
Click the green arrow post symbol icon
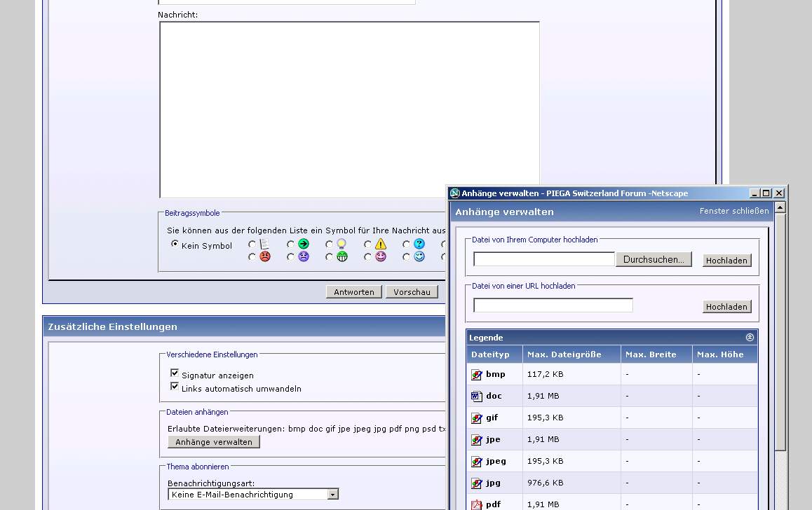(x=303, y=244)
